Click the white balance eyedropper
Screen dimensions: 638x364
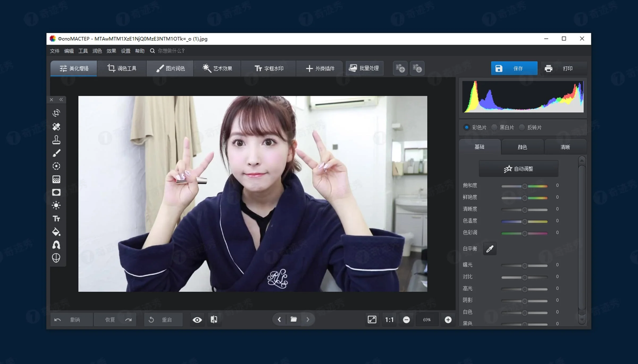tap(490, 249)
